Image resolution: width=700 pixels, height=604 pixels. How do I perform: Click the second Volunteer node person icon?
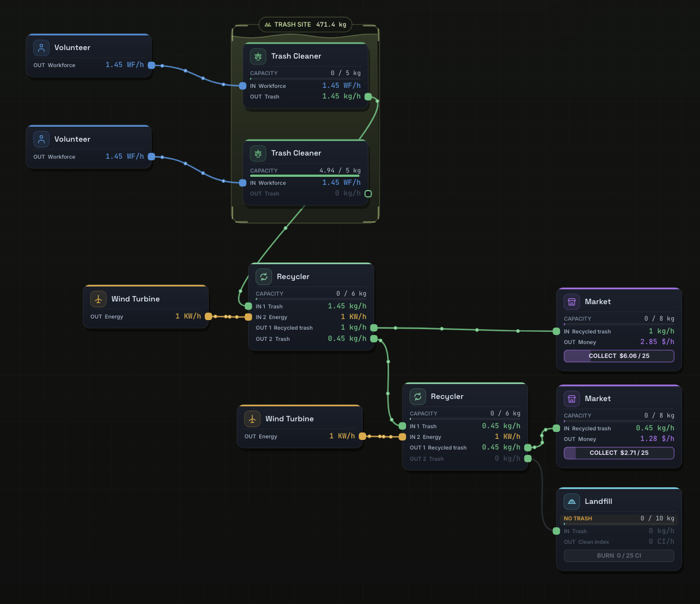42,139
